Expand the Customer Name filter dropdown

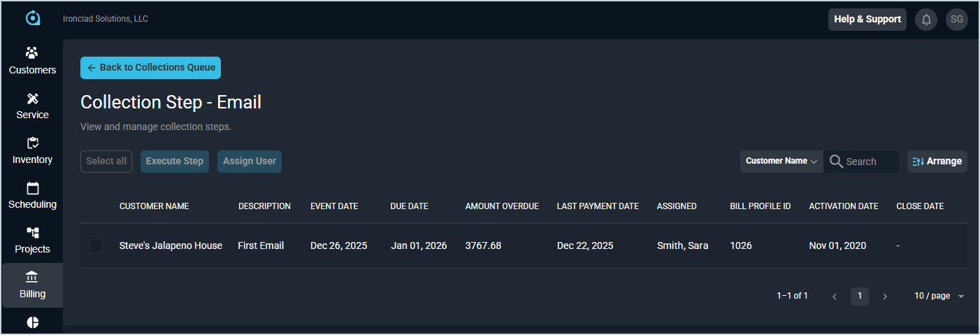(781, 161)
